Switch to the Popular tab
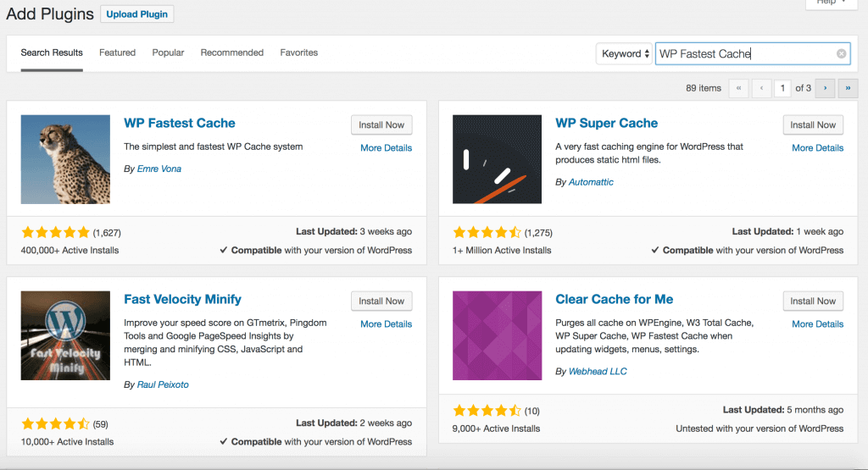This screenshot has width=868, height=470. (168, 53)
